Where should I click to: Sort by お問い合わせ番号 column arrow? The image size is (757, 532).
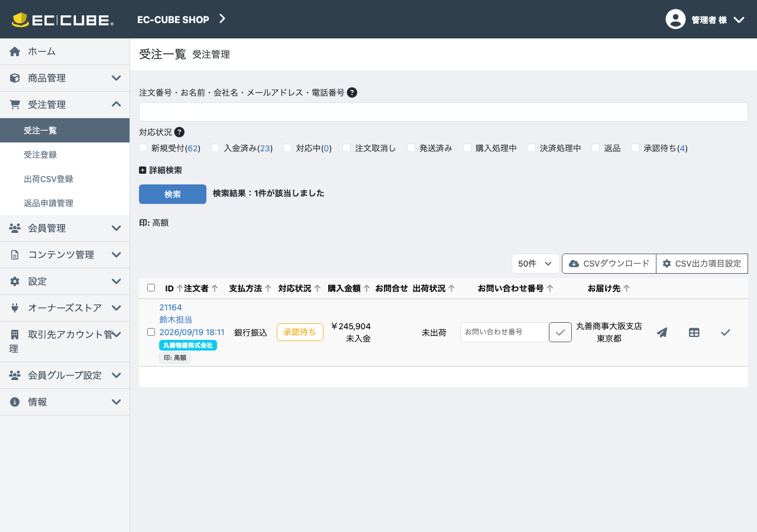(549, 288)
